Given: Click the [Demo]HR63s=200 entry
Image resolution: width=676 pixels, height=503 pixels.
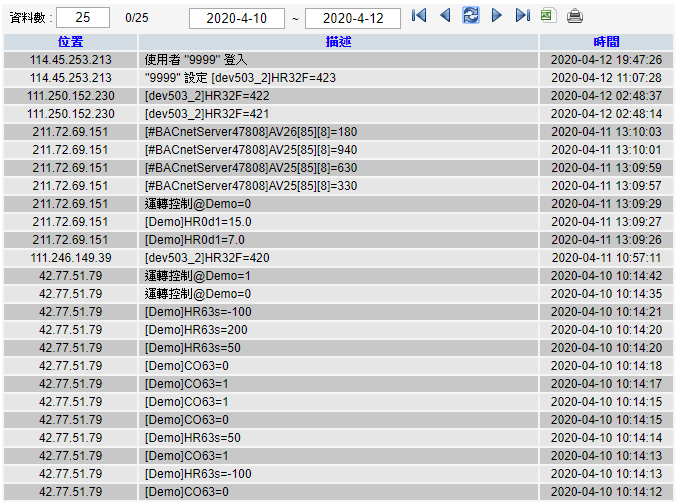Looking at the screenshot, I should click(x=338, y=330).
